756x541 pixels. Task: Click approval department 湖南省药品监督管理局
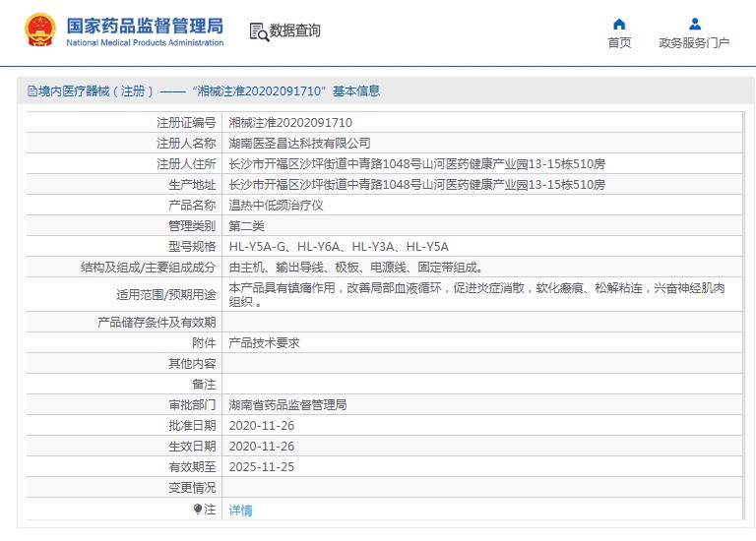pos(287,405)
